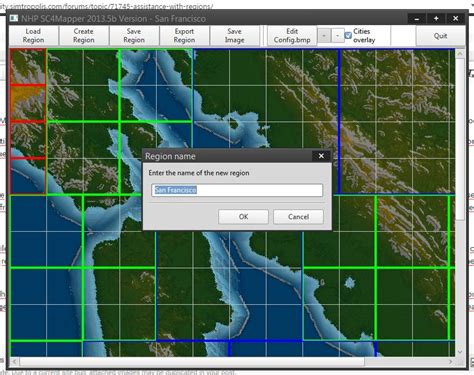Click the 'Enter the name of the new region' label
474x375 pixels.
coord(199,173)
